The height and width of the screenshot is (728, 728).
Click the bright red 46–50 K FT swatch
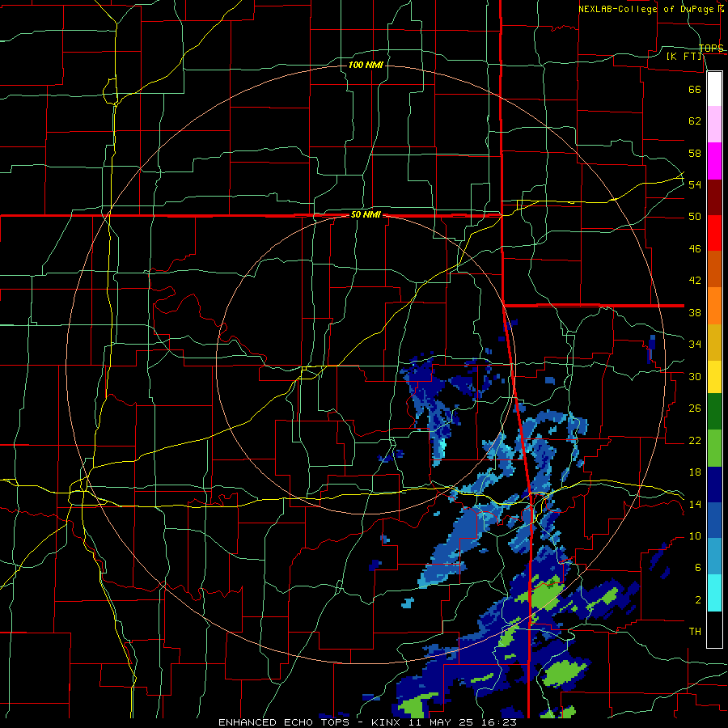click(x=714, y=233)
